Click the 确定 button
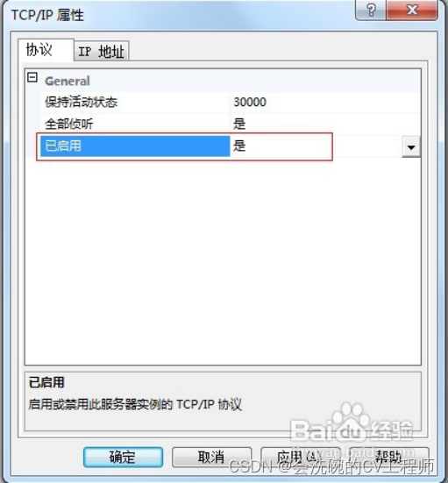The width and height of the screenshot is (448, 483). pyautogui.click(x=123, y=457)
